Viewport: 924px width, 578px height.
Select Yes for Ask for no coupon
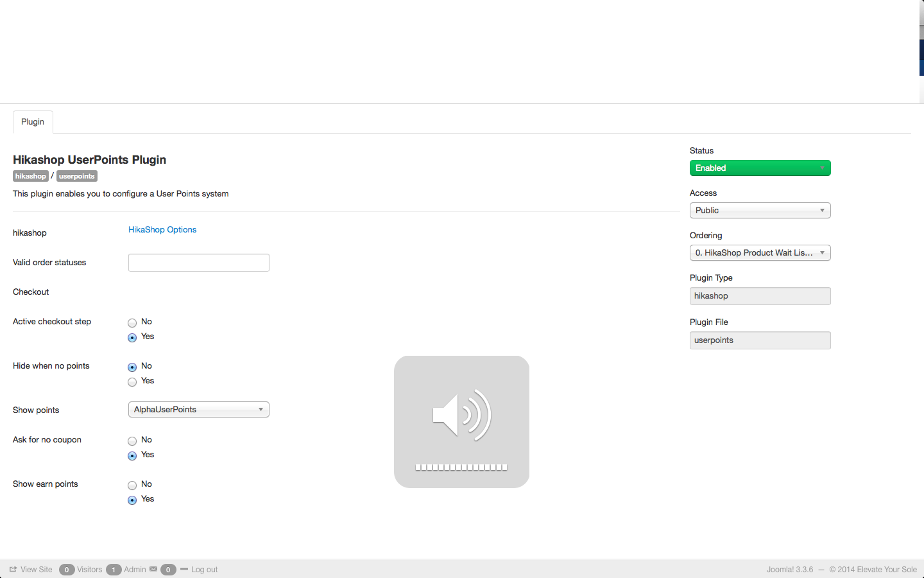[x=132, y=455]
